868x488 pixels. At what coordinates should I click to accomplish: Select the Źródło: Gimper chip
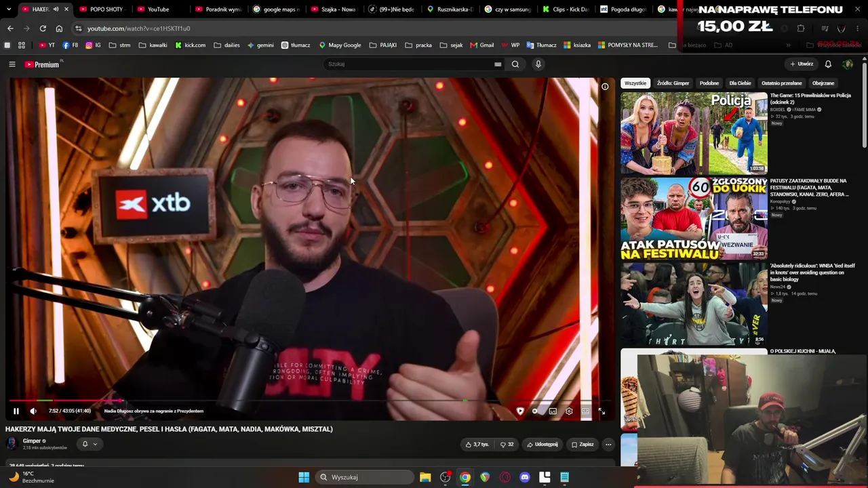(673, 83)
